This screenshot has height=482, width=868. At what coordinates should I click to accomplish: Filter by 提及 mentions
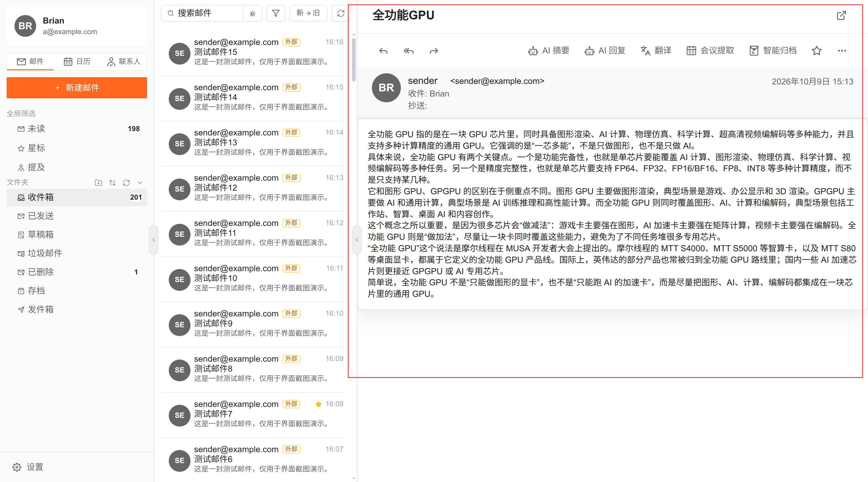click(x=77, y=167)
